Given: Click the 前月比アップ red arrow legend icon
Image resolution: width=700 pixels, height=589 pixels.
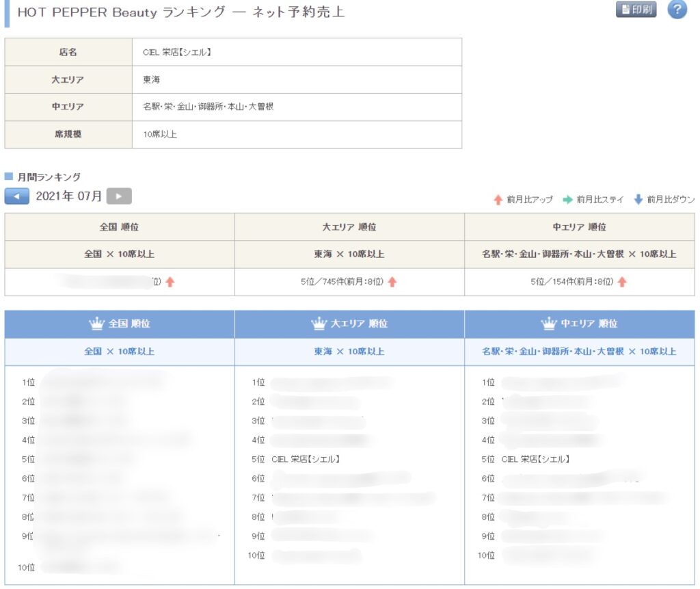Looking at the screenshot, I should (x=498, y=200).
